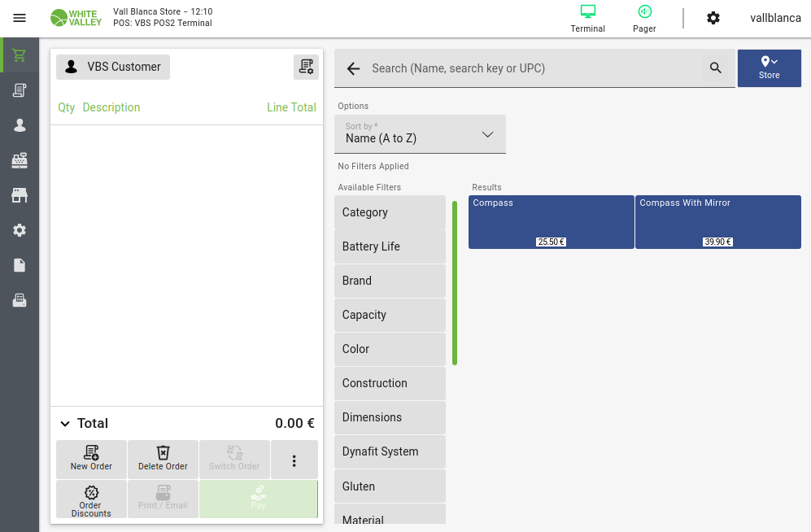This screenshot has width=811, height=532.
Task: Select the Dimensions filter
Action: [390, 416]
